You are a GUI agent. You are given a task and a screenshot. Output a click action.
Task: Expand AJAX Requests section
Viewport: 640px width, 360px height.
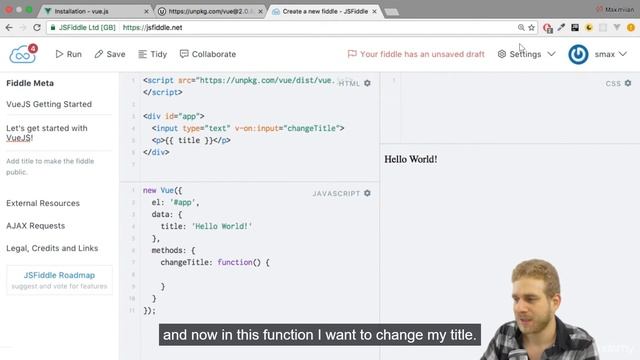click(36, 226)
